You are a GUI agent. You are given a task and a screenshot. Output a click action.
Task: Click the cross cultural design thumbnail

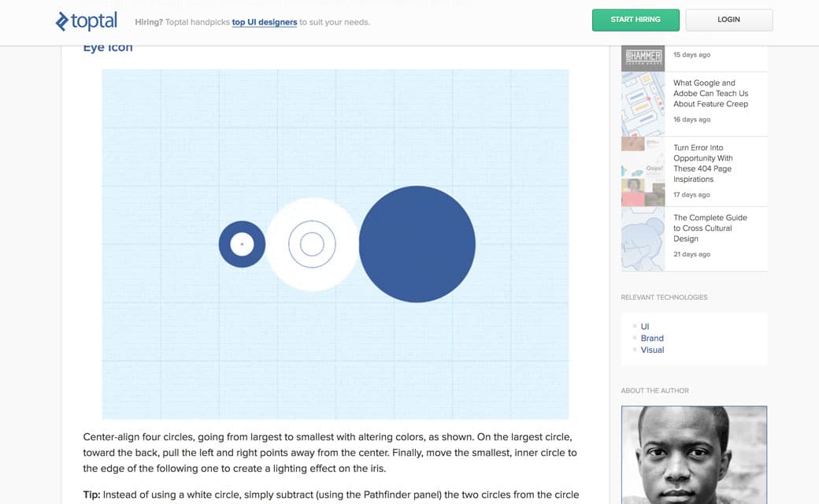pos(643,239)
